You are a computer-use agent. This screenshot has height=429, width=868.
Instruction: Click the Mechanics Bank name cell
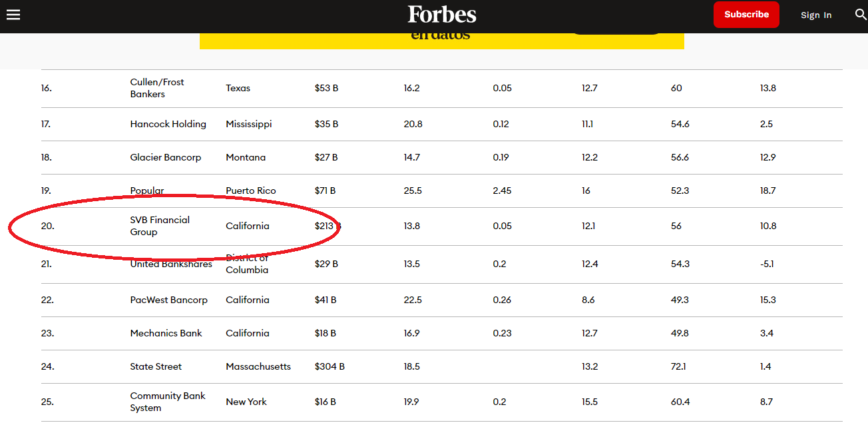click(166, 333)
